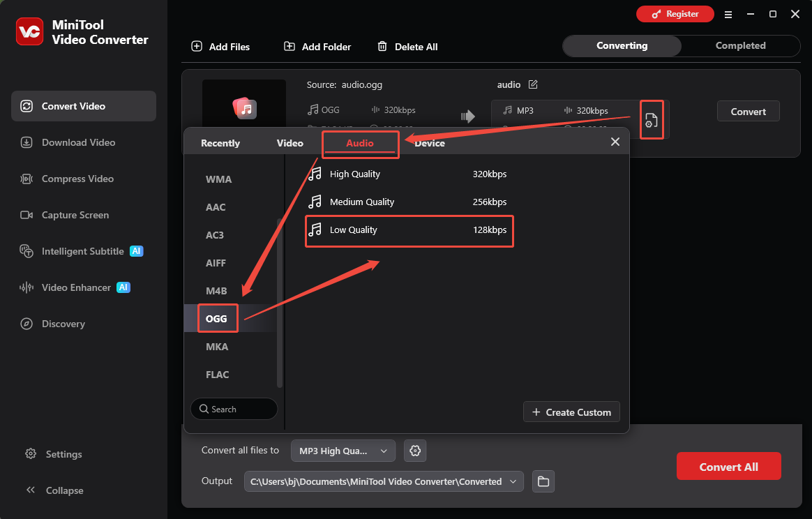Close the format selection popup
812x519 pixels.
coord(615,142)
